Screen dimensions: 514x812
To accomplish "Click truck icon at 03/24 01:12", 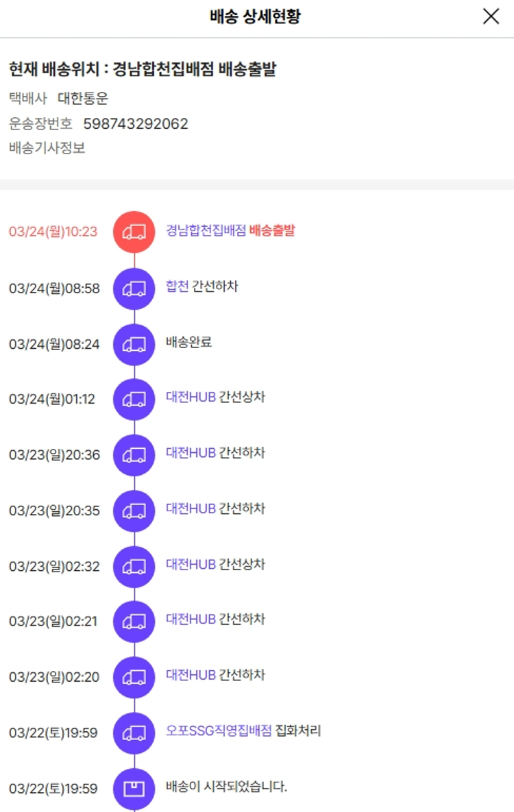I will [x=134, y=399].
